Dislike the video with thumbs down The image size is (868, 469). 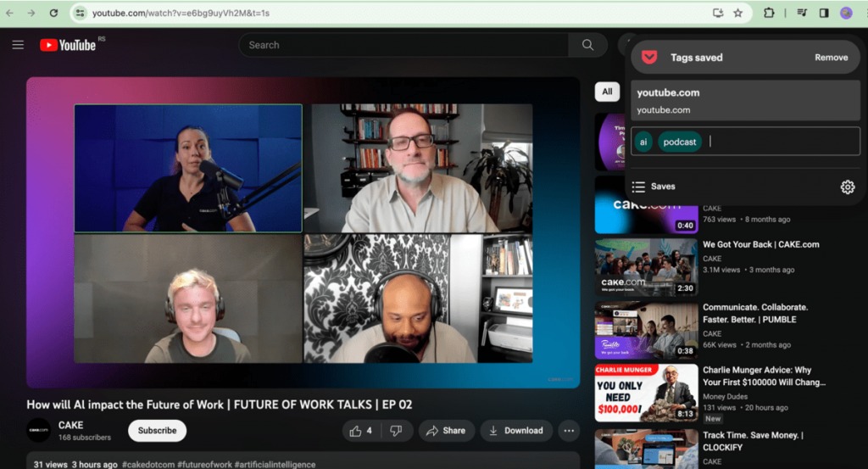click(396, 431)
